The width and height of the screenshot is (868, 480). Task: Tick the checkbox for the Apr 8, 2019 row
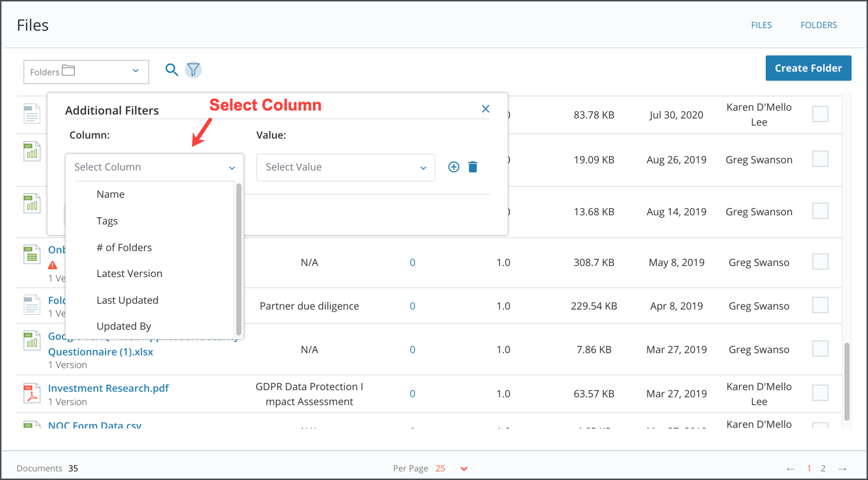821,305
